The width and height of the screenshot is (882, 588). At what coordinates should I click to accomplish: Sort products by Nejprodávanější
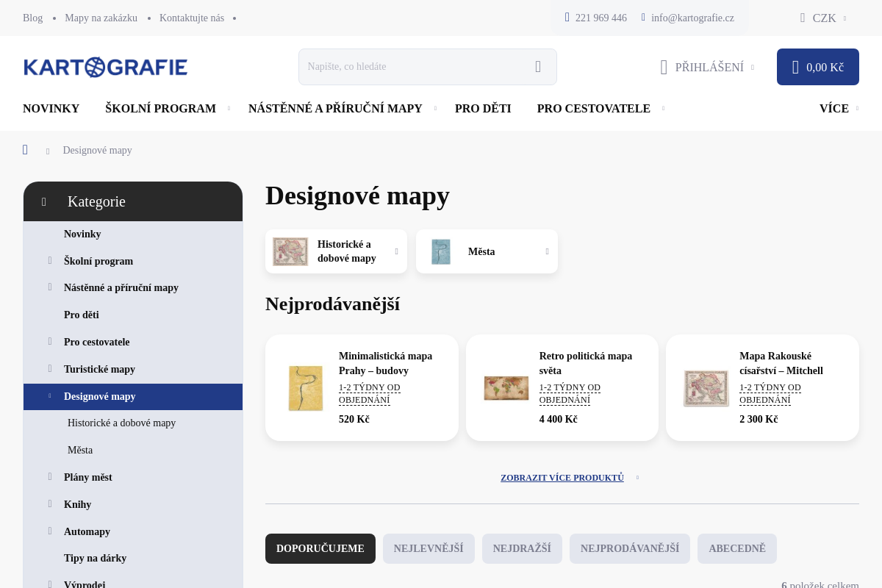coord(630,549)
